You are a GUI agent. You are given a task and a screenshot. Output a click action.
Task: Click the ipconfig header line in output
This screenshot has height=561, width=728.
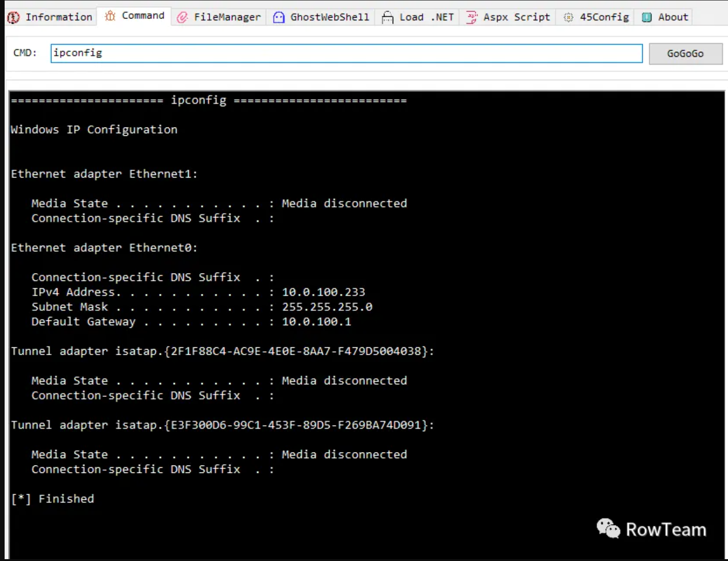pos(209,100)
